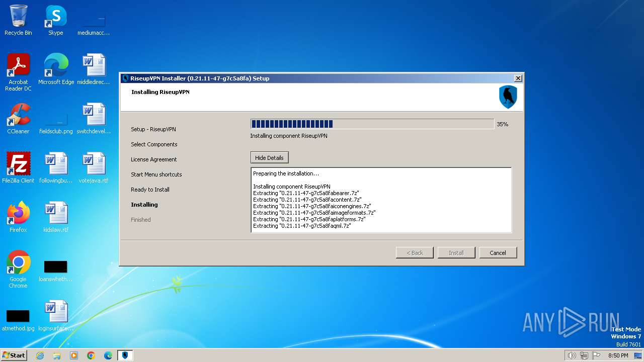Select the followingbu Word document
This screenshot has height=362, width=644.
tap(56, 168)
